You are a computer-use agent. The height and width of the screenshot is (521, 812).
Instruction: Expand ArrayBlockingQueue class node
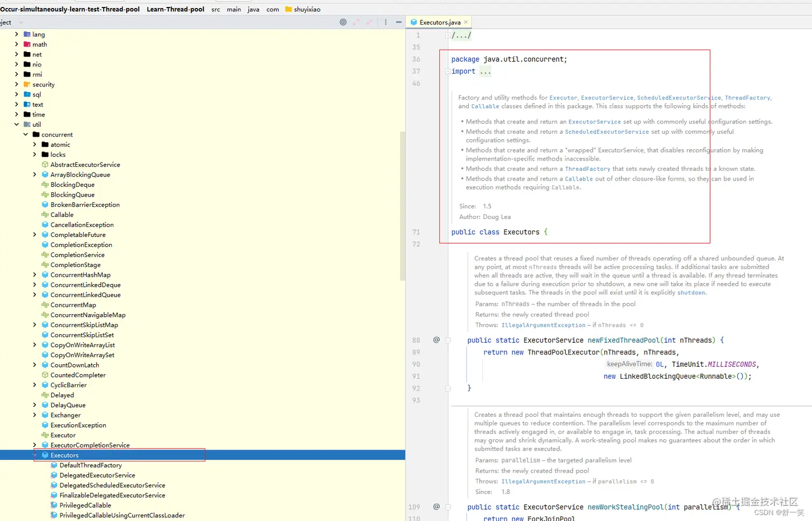point(35,175)
